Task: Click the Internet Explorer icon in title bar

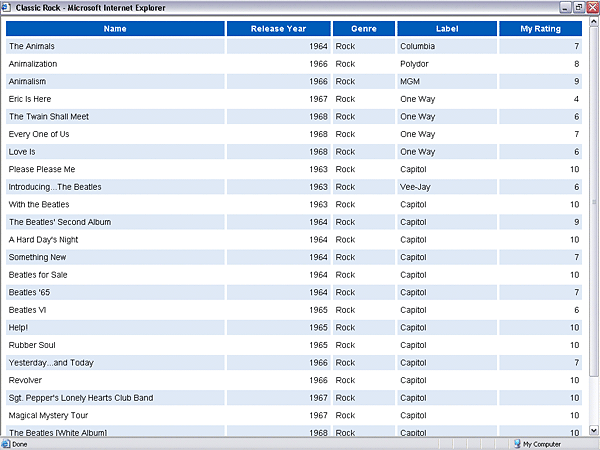Action: click(8, 7)
